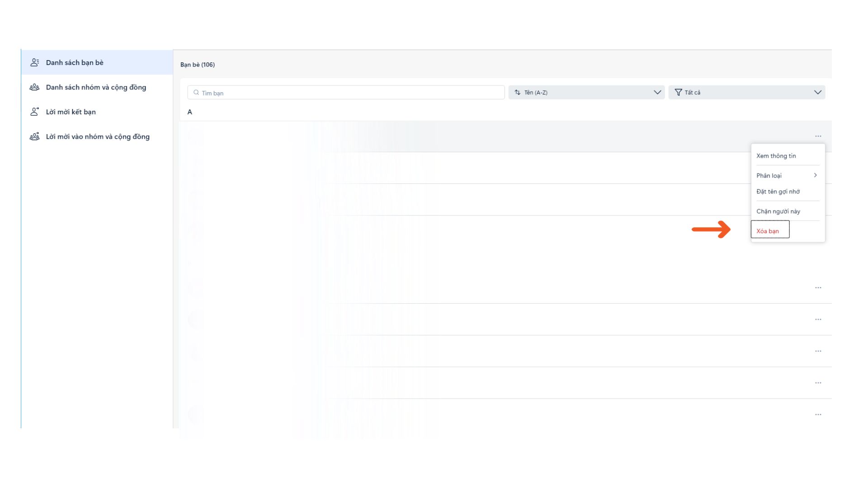Image resolution: width=868 pixels, height=488 pixels.
Task: Open the Danh sách bạn bè section
Action: [97, 62]
